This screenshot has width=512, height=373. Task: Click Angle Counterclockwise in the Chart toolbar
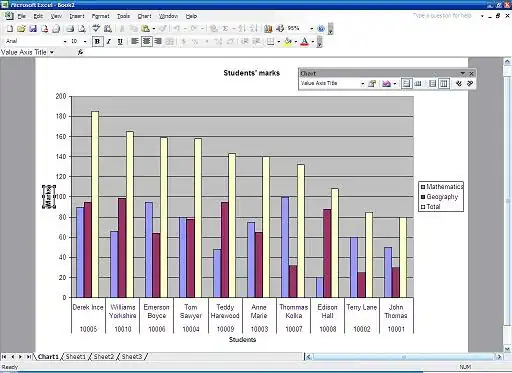coord(470,83)
